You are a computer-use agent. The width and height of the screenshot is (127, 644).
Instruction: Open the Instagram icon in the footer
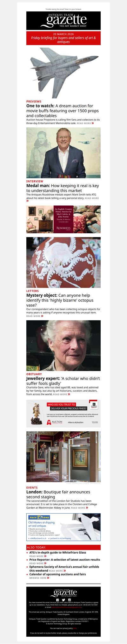coord(70,600)
